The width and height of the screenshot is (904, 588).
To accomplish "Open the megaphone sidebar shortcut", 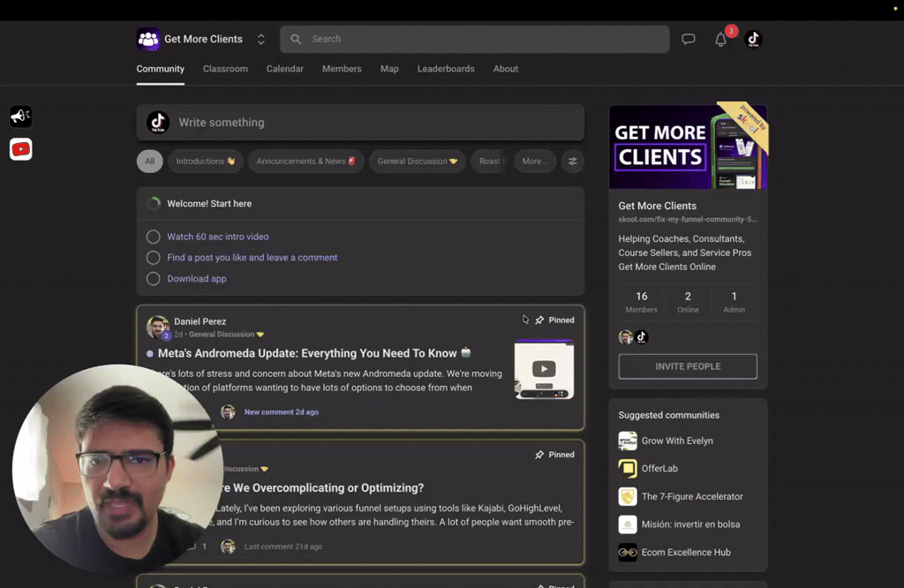I will tap(21, 117).
